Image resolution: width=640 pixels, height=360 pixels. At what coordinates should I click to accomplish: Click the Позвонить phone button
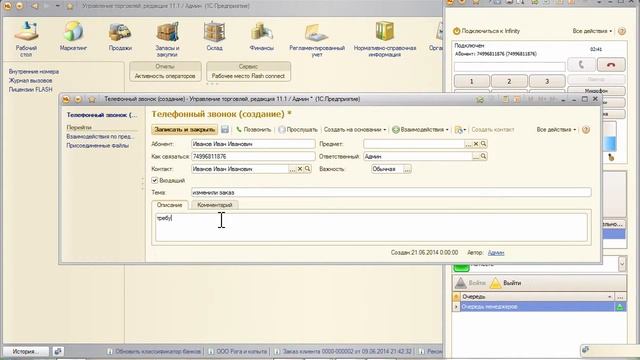[253, 129]
